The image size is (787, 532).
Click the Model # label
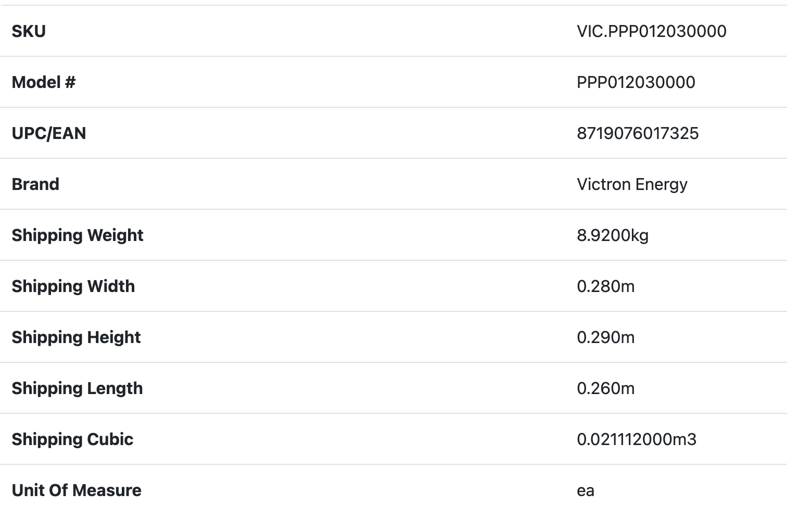click(44, 82)
